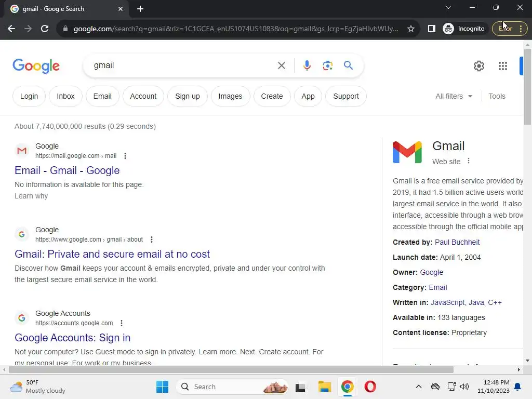The image size is (532, 399).
Task: Open the weather widget showing 50°F
Action: (x=37, y=387)
